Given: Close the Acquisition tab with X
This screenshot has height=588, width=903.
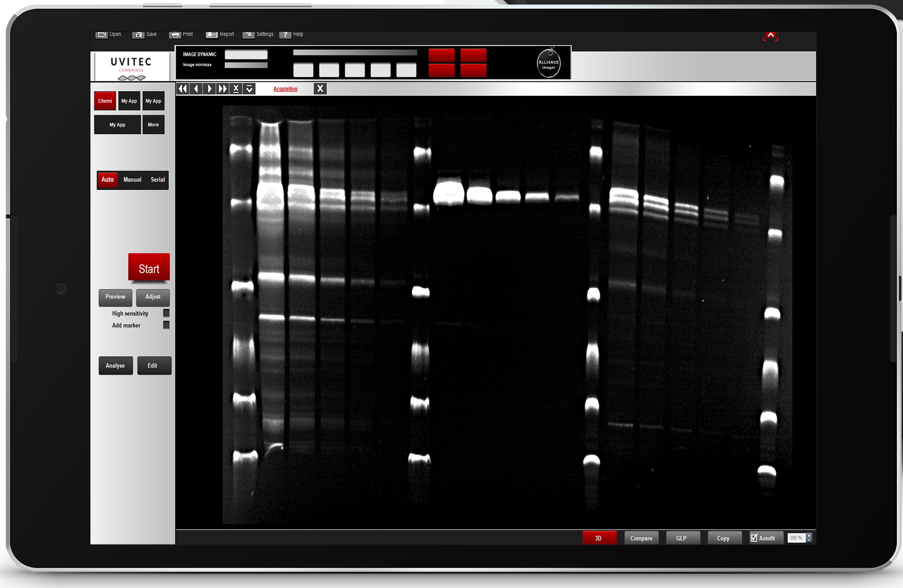Looking at the screenshot, I should click(320, 89).
